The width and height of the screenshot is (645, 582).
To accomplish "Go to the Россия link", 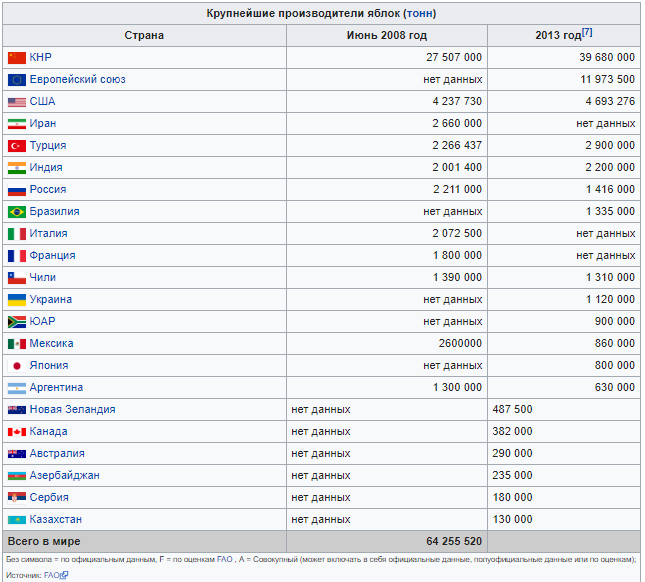I will point(48,190).
